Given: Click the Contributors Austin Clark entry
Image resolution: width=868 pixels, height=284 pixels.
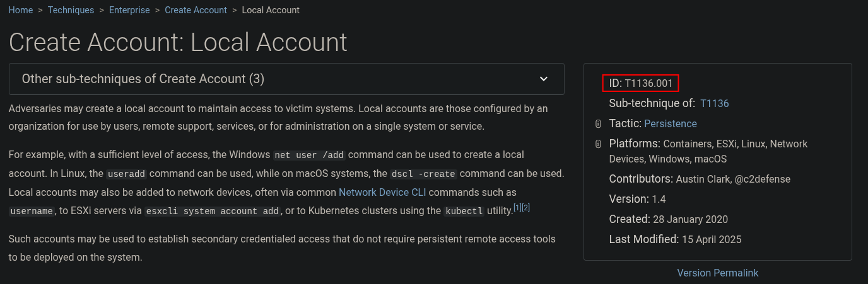Looking at the screenshot, I should coord(700,179).
